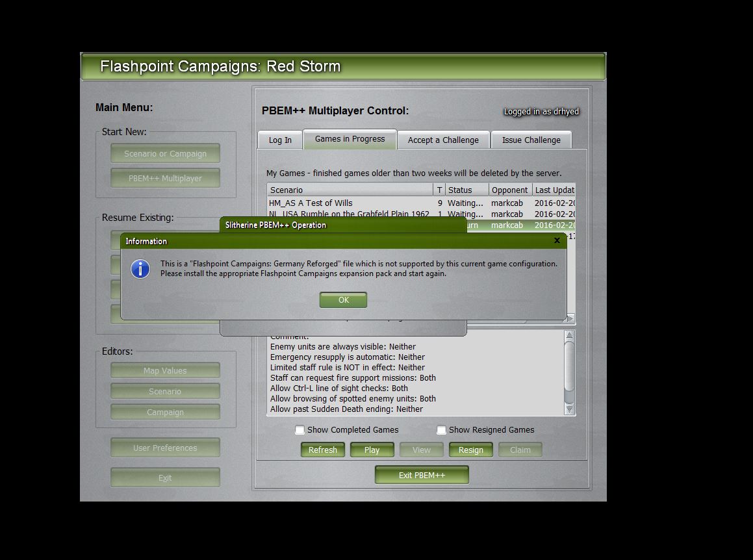This screenshot has height=560, width=753.
Task: Sort games by Opponent column header
Action: pyautogui.click(x=510, y=190)
